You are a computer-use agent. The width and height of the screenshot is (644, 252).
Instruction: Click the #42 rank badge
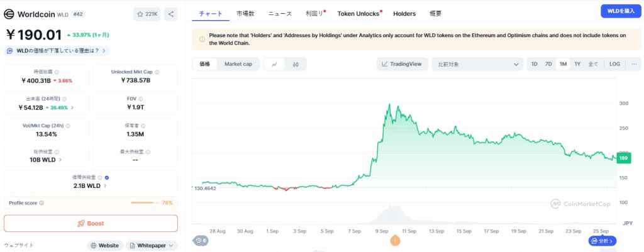point(77,14)
